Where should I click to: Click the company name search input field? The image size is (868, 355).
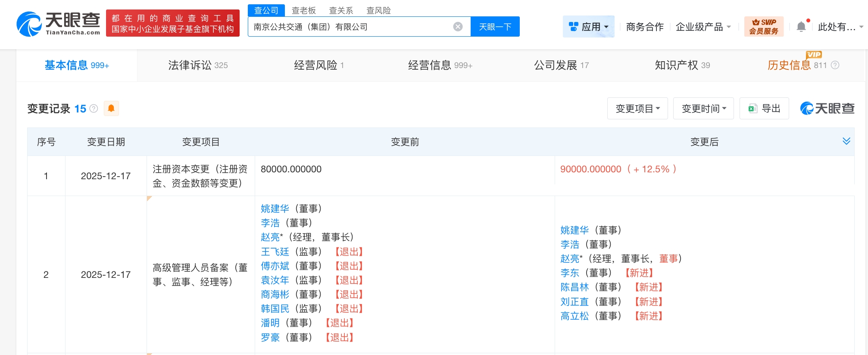click(x=349, y=27)
